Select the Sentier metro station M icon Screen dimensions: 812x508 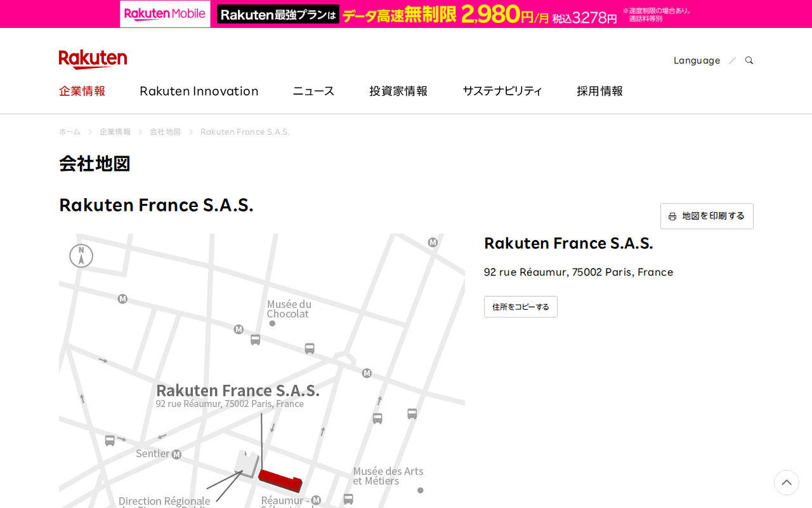[176, 453]
